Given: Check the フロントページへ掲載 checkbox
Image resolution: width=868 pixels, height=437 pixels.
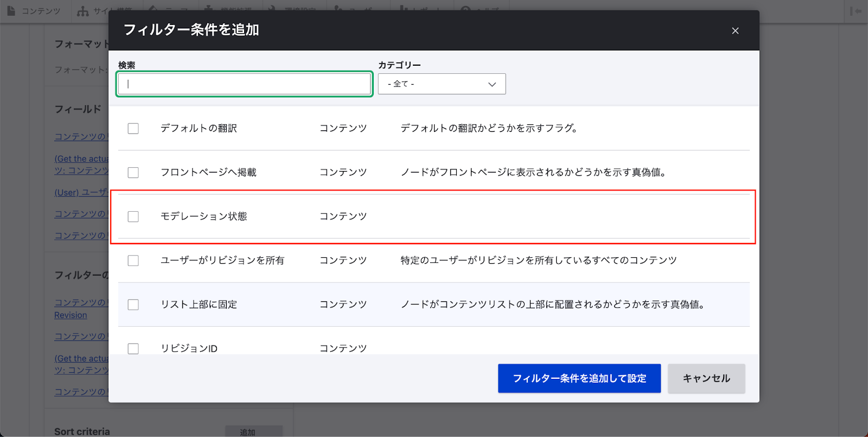Looking at the screenshot, I should click(133, 173).
